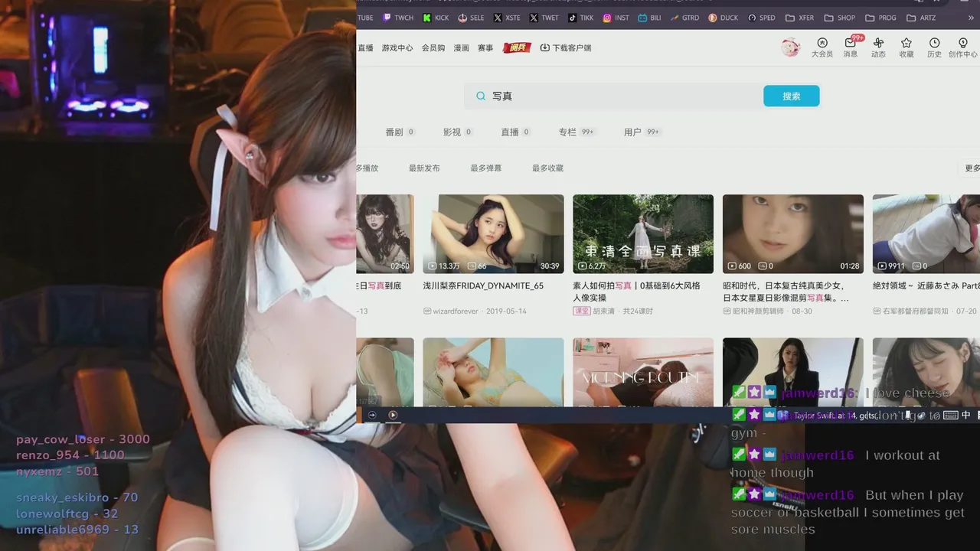This screenshot has height=551, width=980.
Task: Open the 01:28 昭和时代 video thumbnail
Action: [x=793, y=234]
